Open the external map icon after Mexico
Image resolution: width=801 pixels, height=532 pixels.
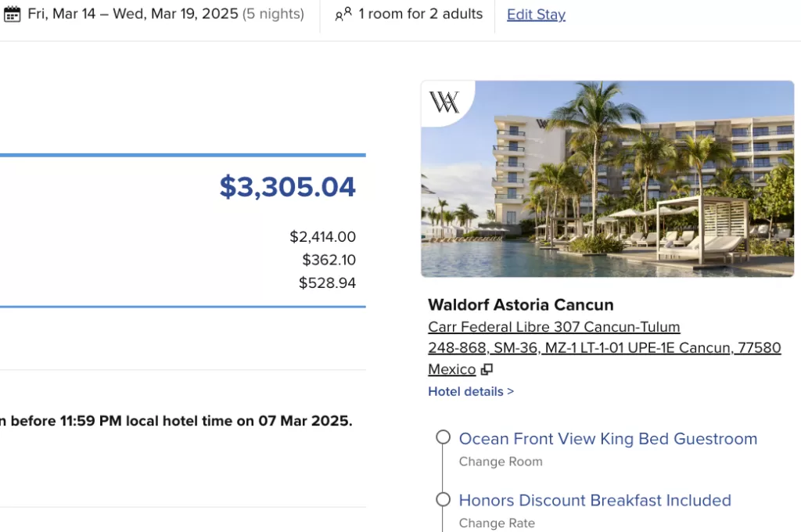click(487, 369)
